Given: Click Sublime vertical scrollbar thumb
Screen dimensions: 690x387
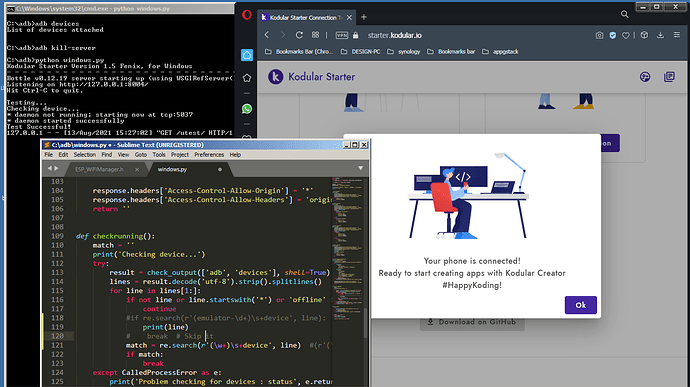Looking at the screenshot, I should coord(365,322).
